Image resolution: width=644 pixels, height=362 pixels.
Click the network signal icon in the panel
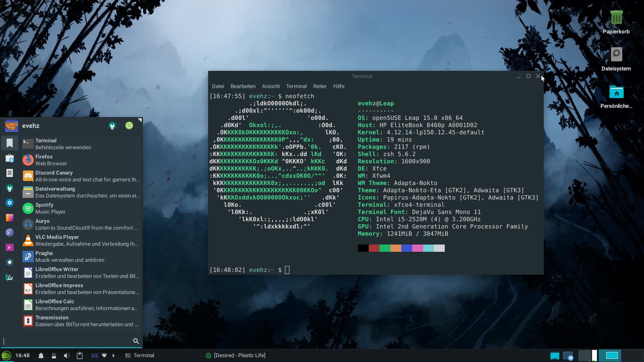tap(104, 356)
